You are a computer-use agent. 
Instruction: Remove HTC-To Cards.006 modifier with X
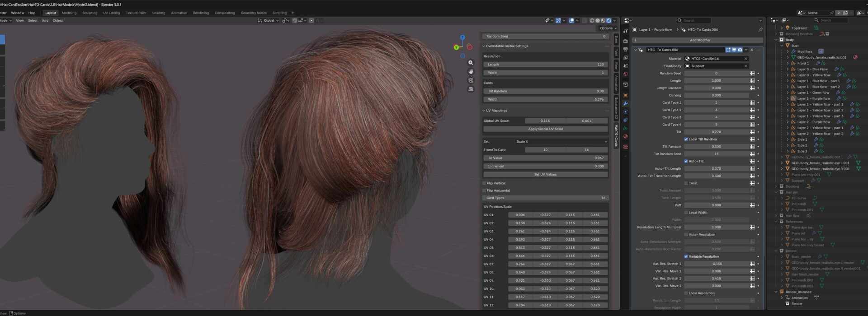tap(752, 50)
